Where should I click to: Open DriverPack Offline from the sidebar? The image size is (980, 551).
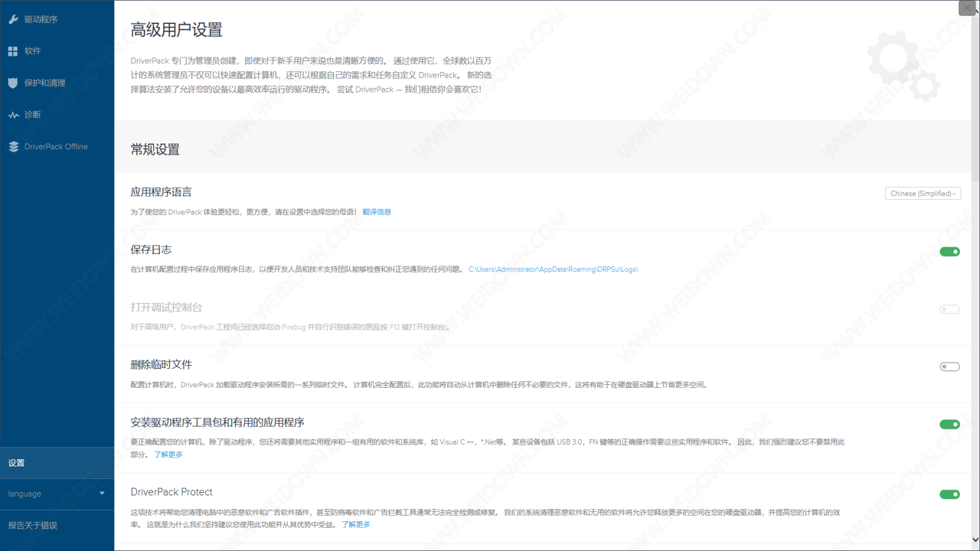click(57, 147)
